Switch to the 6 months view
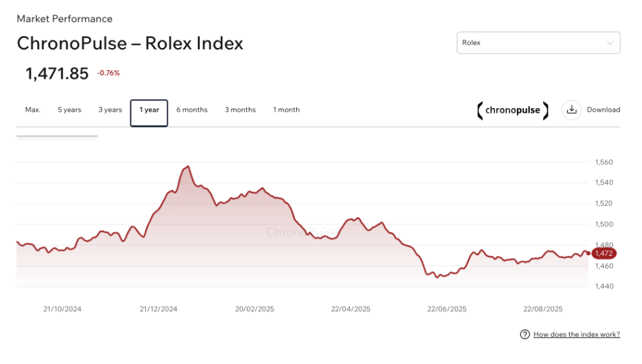This screenshot has width=642, height=364. tap(192, 110)
